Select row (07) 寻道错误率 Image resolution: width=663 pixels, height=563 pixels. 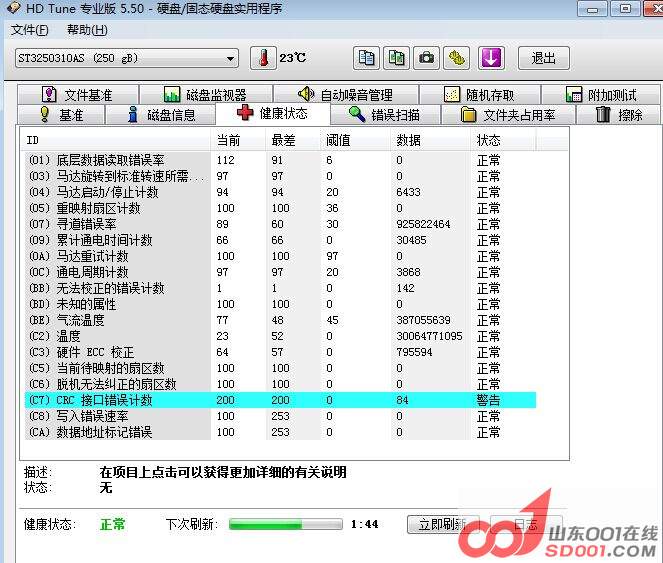tap(280, 224)
